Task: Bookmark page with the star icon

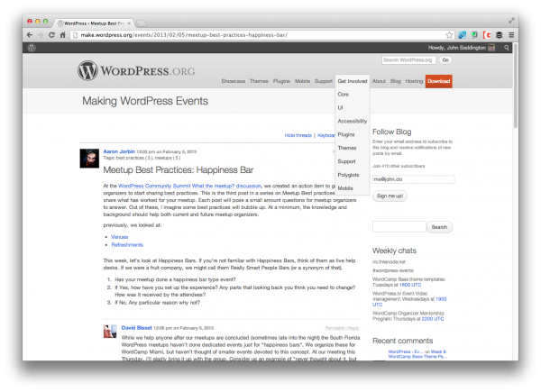Action: pyautogui.click(x=449, y=35)
